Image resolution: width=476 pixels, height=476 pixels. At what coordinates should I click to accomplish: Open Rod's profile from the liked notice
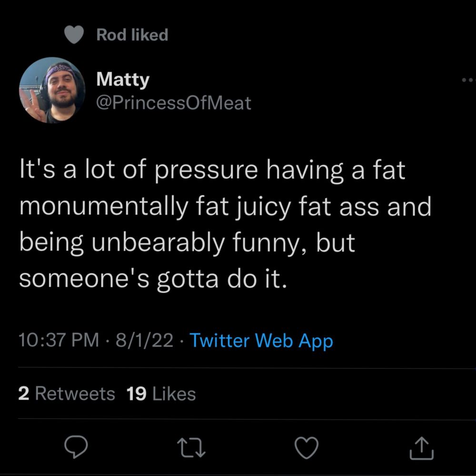tap(111, 35)
